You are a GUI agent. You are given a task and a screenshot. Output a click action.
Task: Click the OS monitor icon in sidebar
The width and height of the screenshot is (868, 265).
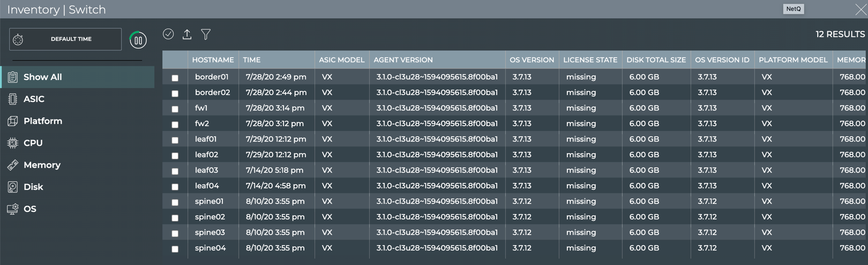(x=13, y=209)
